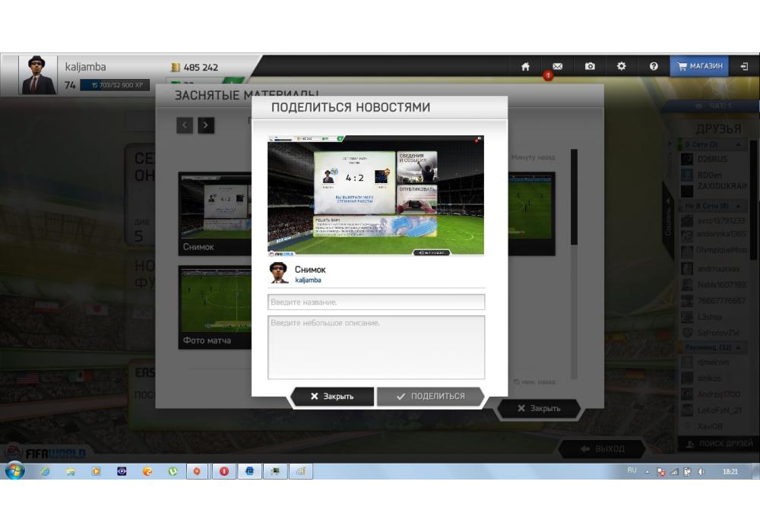The image size is (760, 532).
Task: Select friend SafronovZW in offline list
Action: 713,333
